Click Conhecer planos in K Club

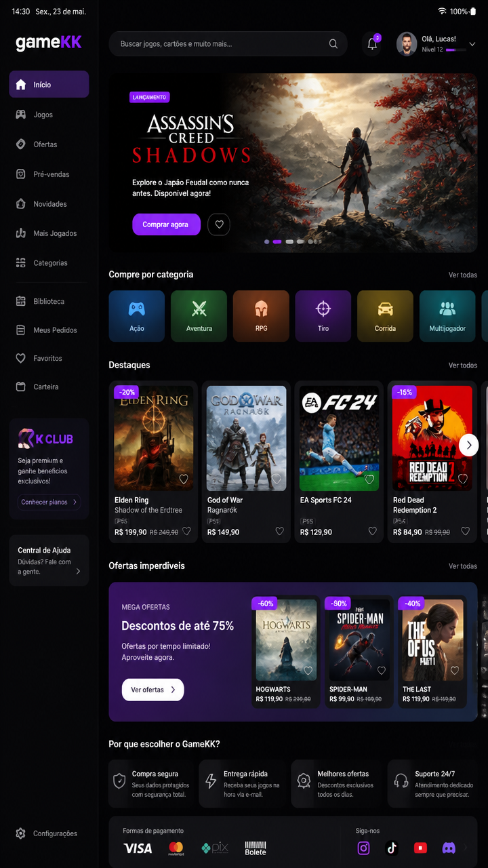[x=49, y=502]
